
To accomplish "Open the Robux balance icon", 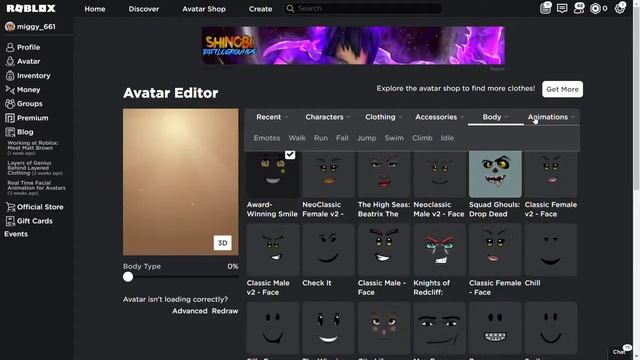I will [596, 8].
